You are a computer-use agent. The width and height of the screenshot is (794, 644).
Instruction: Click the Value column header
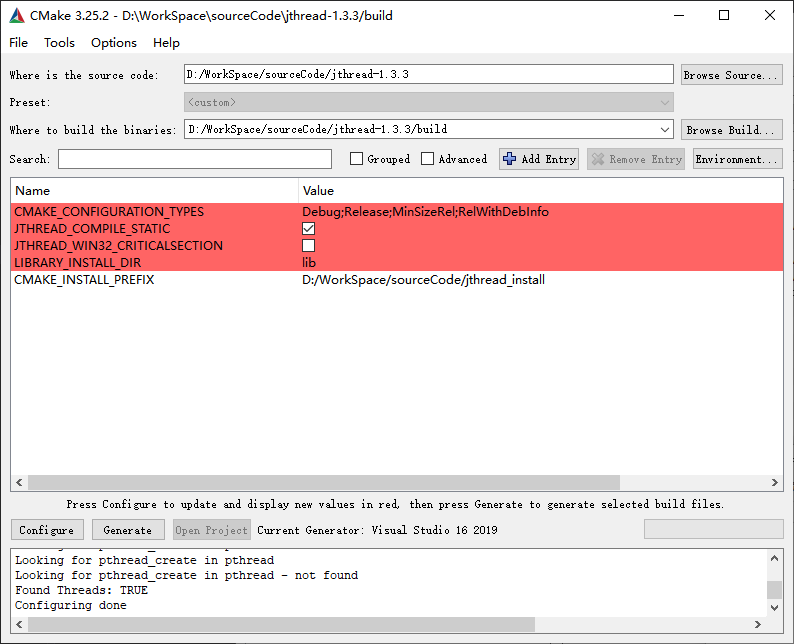[541, 191]
